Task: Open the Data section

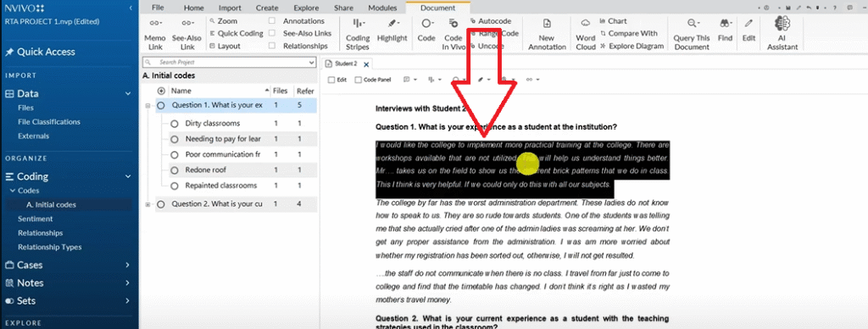Action: (28, 93)
